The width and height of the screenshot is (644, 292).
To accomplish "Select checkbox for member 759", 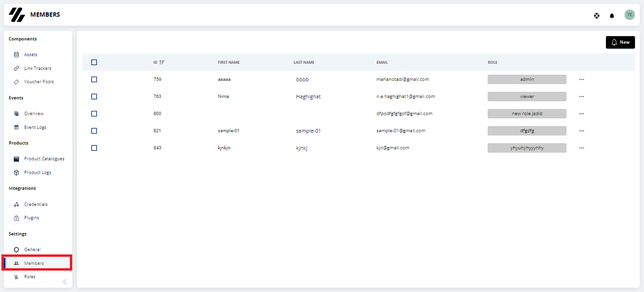I will point(94,79).
